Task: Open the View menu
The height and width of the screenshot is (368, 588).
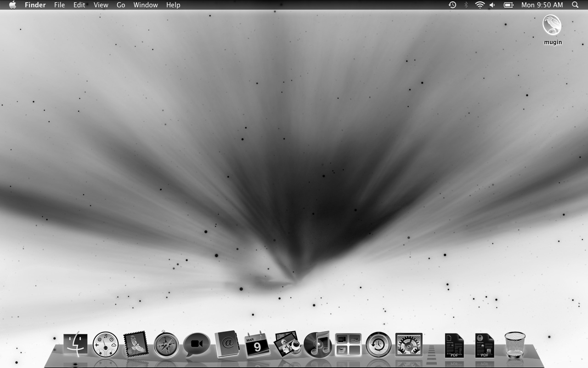Action: 101,5
